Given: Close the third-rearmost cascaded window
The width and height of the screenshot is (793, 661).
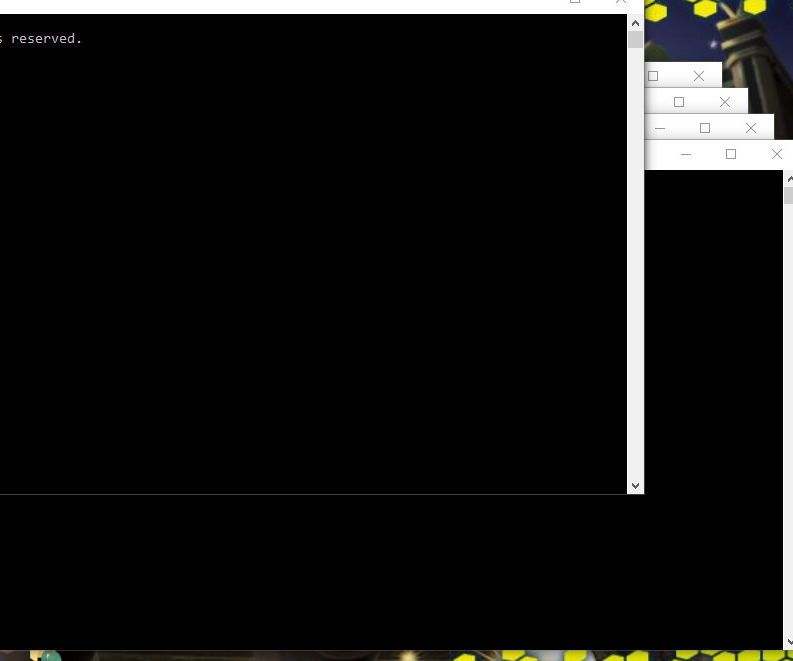Looking at the screenshot, I should (x=751, y=128).
